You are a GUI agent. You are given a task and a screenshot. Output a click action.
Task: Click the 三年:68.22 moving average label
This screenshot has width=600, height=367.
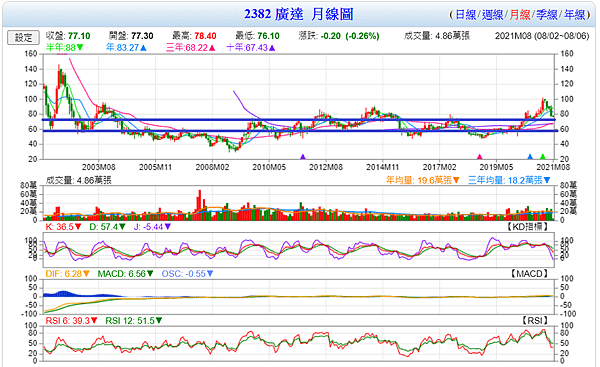click(x=191, y=47)
